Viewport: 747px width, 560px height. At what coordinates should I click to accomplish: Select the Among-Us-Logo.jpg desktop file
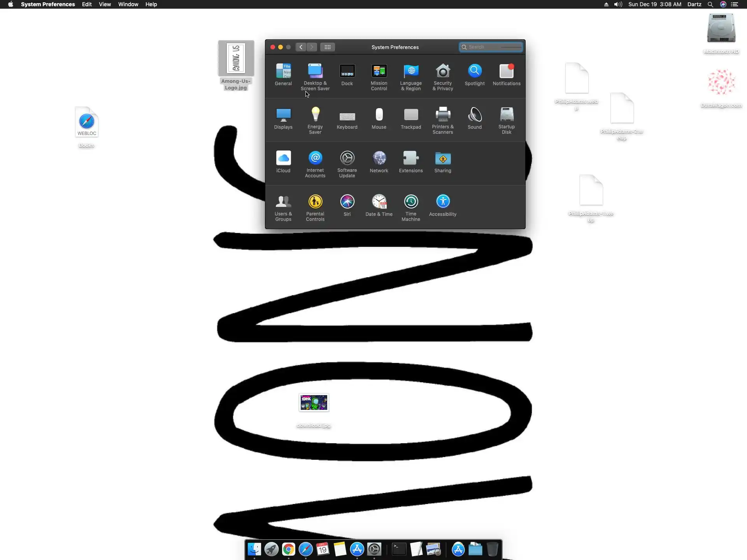[236, 59]
